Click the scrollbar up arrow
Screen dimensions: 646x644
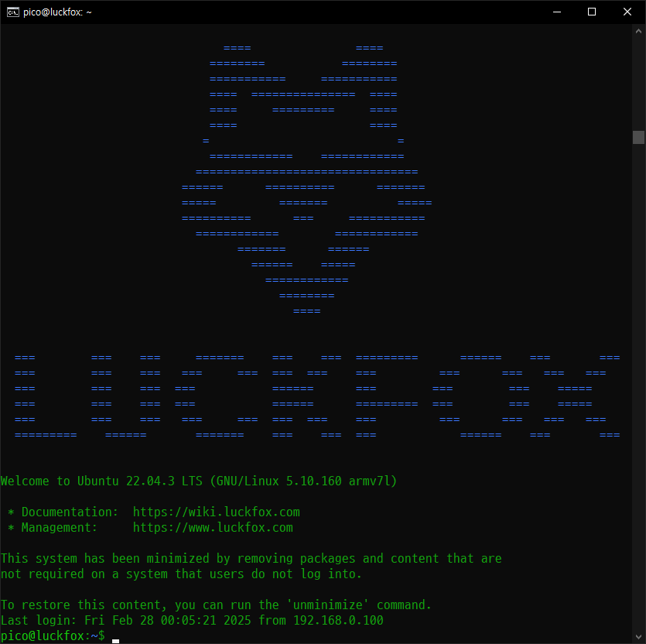(638, 31)
